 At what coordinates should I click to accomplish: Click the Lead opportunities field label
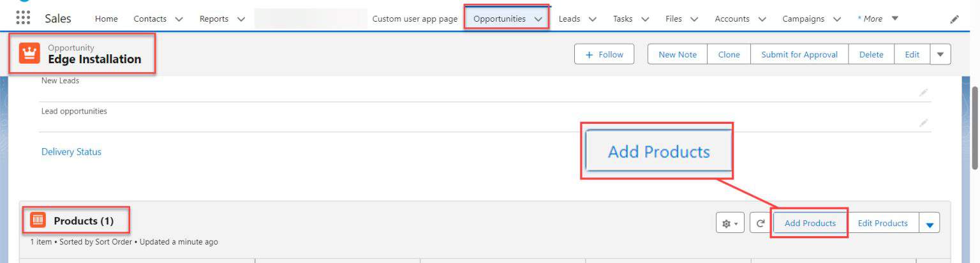point(74,111)
